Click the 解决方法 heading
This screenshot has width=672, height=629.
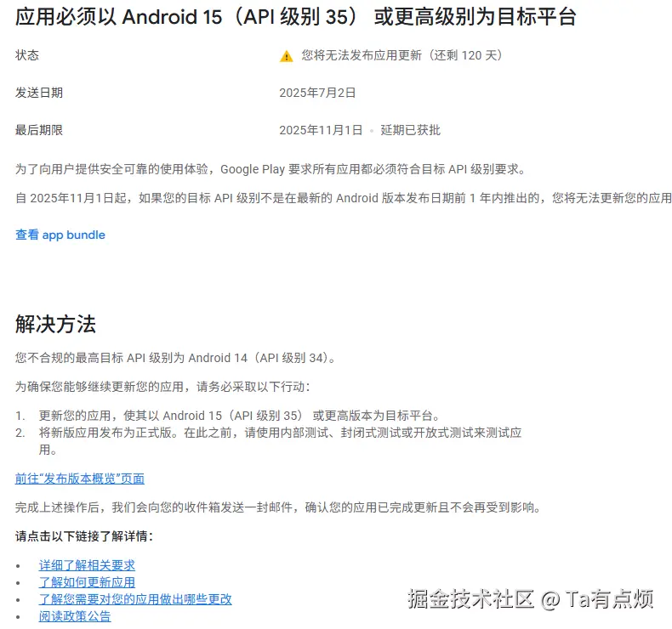[55, 324]
